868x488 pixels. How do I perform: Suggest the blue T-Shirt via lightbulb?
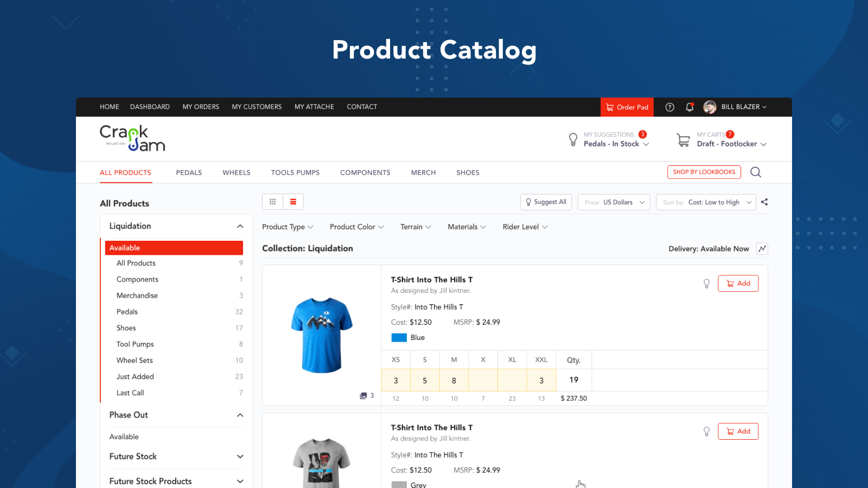(x=706, y=284)
